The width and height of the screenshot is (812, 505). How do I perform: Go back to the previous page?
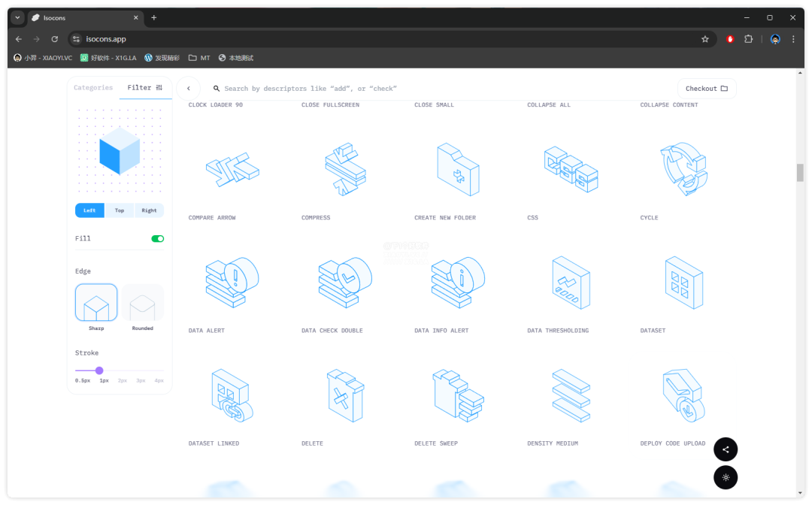(19, 39)
